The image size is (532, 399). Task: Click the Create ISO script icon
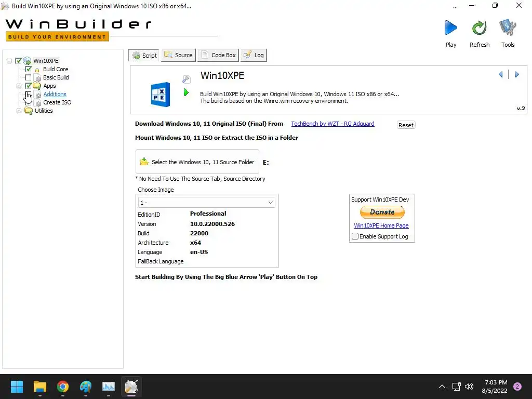[x=38, y=102]
